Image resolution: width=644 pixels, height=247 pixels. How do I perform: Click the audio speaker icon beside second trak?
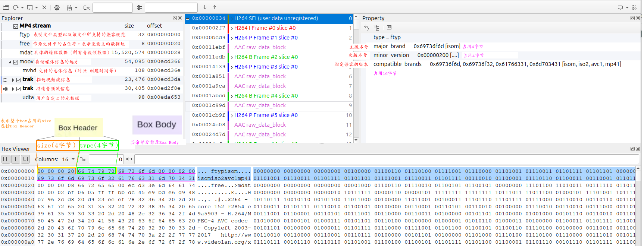tap(5, 89)
